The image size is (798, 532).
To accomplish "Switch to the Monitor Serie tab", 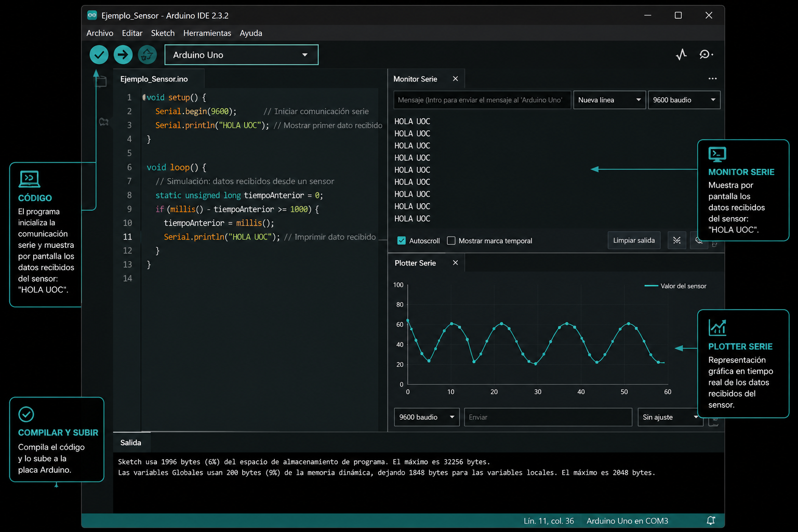I will coord(415,79).
